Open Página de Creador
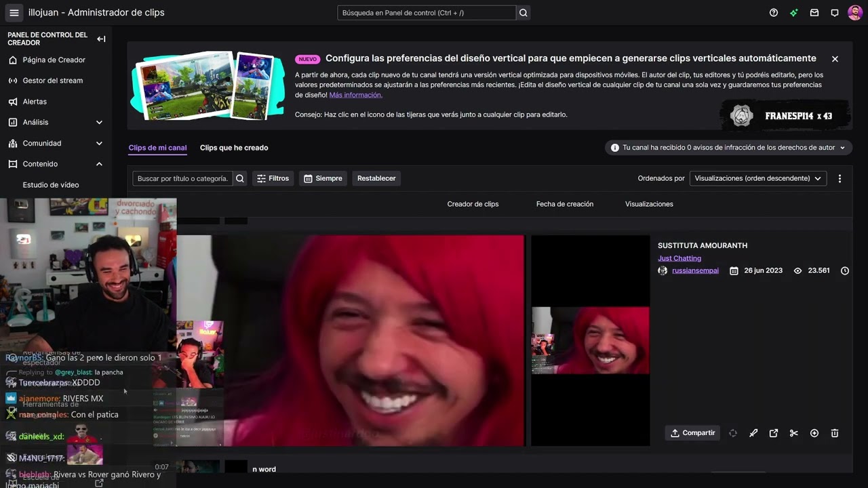 tap(54, 60)
